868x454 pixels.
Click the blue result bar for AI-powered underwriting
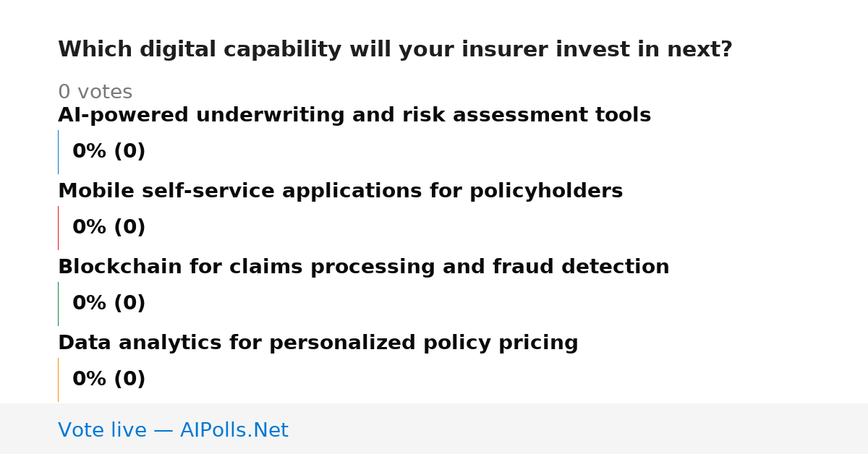coord(58,152)
